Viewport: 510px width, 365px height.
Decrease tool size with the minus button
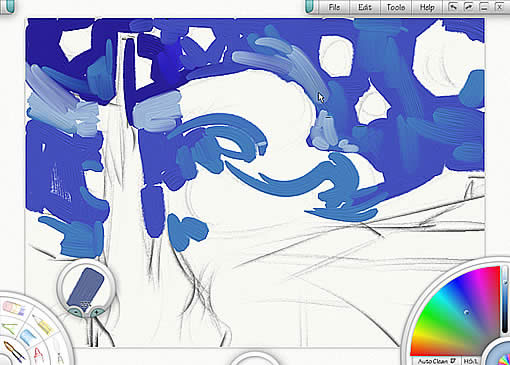point(76,312)
